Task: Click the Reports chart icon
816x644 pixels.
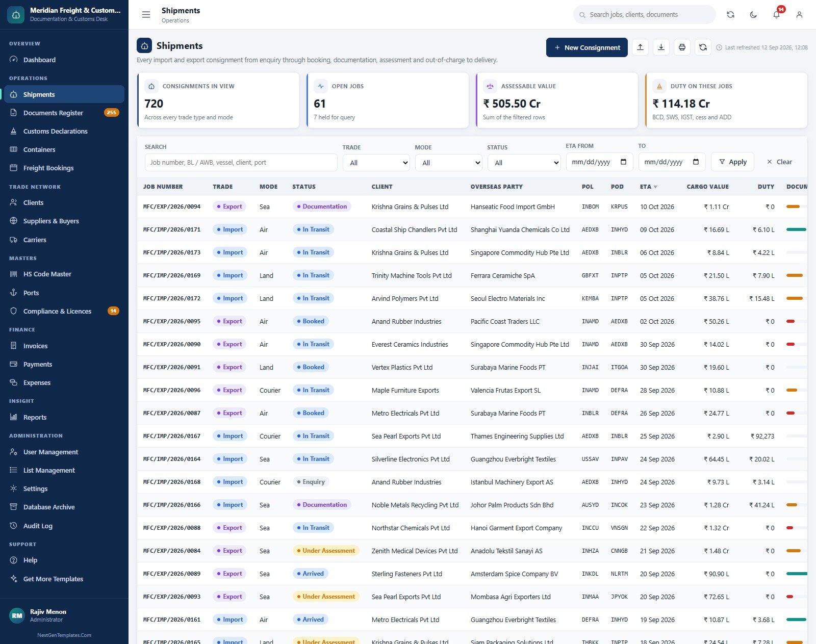Action: pos(14,417)
